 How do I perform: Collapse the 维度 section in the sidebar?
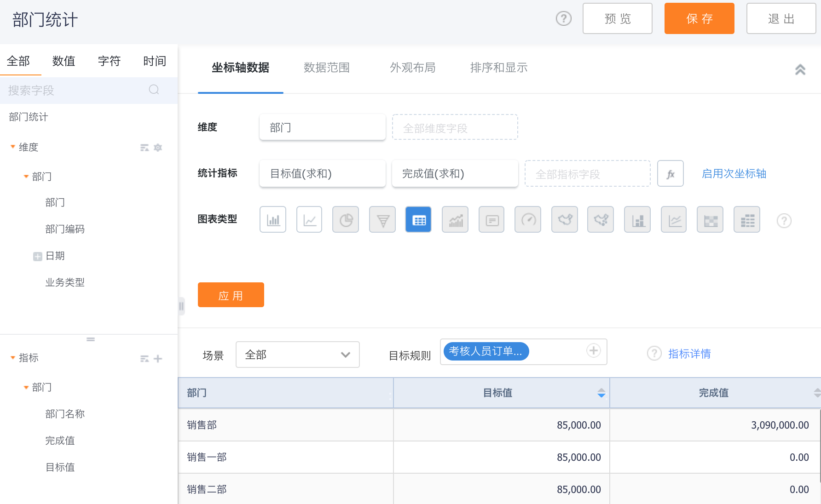click(x=13, y=147)
